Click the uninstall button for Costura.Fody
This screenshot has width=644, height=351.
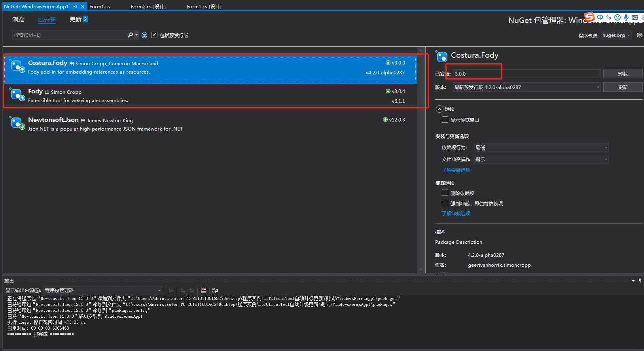(623, 74)
